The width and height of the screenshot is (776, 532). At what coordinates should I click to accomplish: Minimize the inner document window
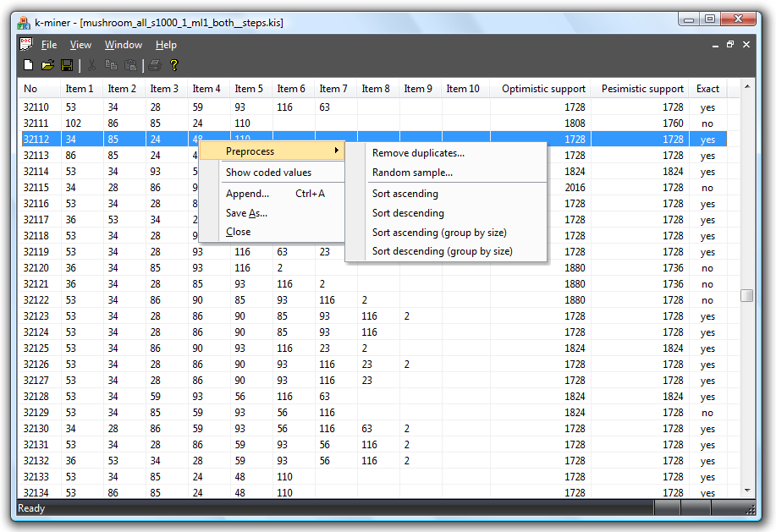(715, 45)
